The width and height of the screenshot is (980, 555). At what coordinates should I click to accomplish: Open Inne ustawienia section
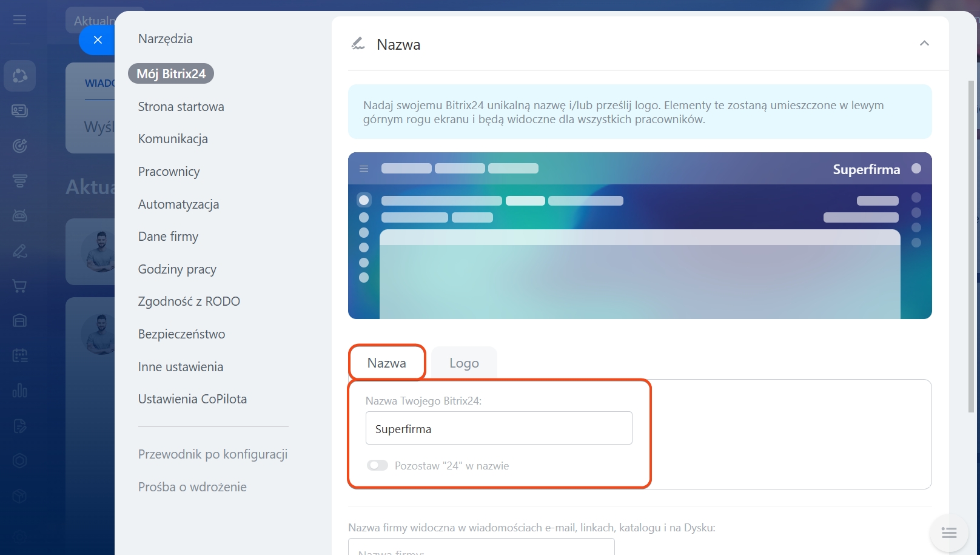click(x=181, y=367)
